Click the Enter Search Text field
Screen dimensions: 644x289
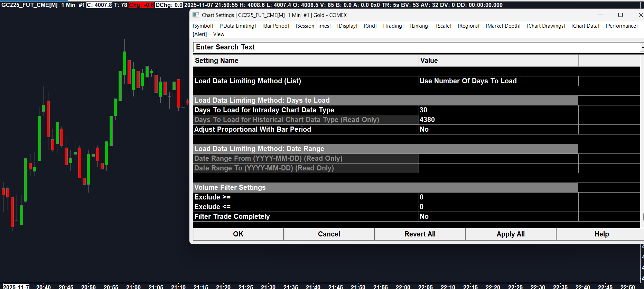point(417,47)
